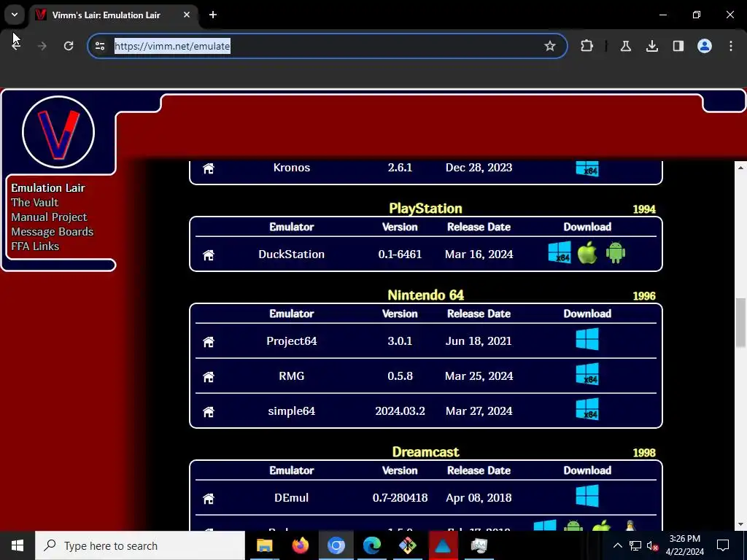Click the scrollbar up arrow
Screen dimensions: 747x560
pyautogui.click(x=740, y=168)
